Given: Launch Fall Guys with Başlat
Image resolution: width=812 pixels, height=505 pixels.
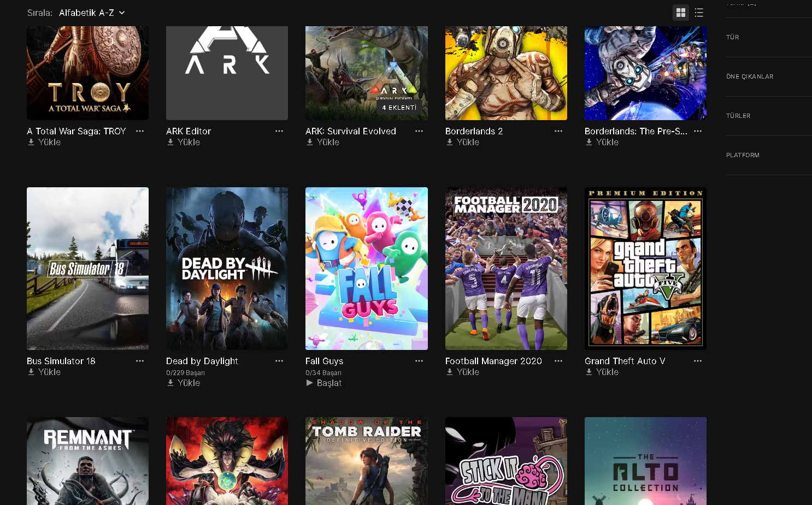Looking at the screenshot, I should (x=324, y=383).
